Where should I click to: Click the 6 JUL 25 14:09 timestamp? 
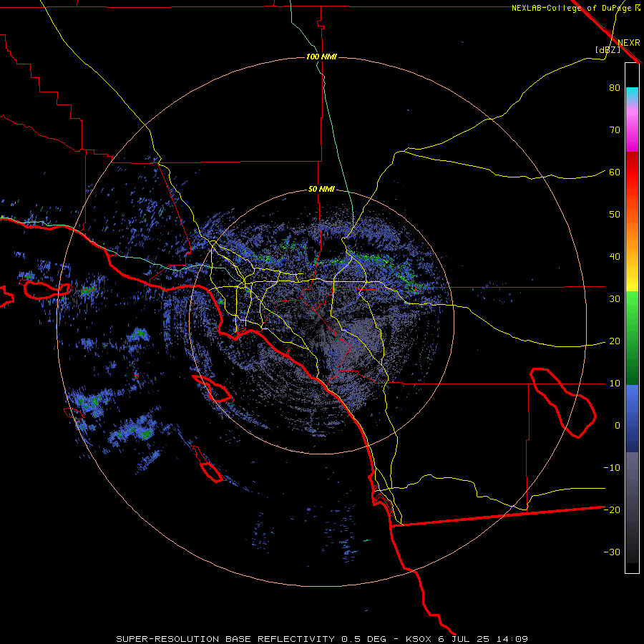[484, 639]
